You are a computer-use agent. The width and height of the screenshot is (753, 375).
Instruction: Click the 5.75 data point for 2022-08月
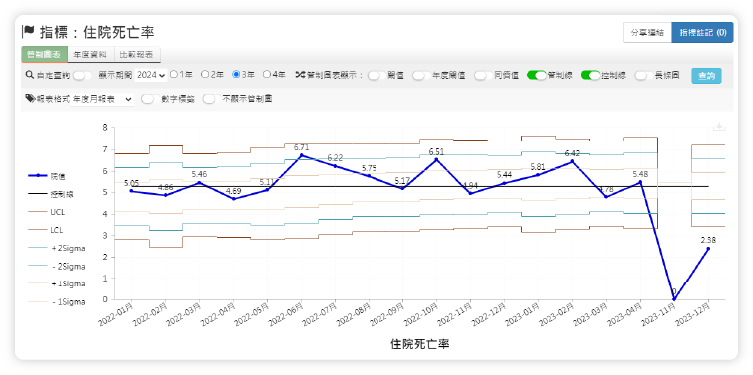coord(369,176)
